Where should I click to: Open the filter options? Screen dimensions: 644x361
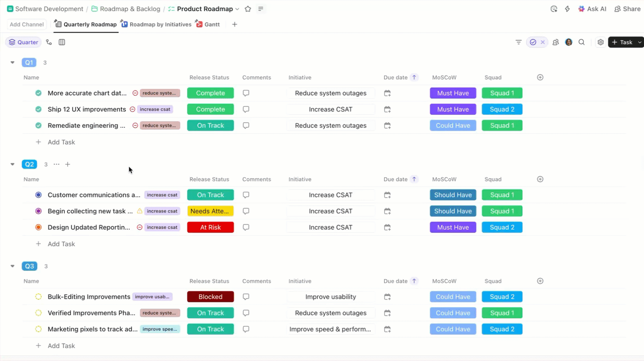pos(518,42)
